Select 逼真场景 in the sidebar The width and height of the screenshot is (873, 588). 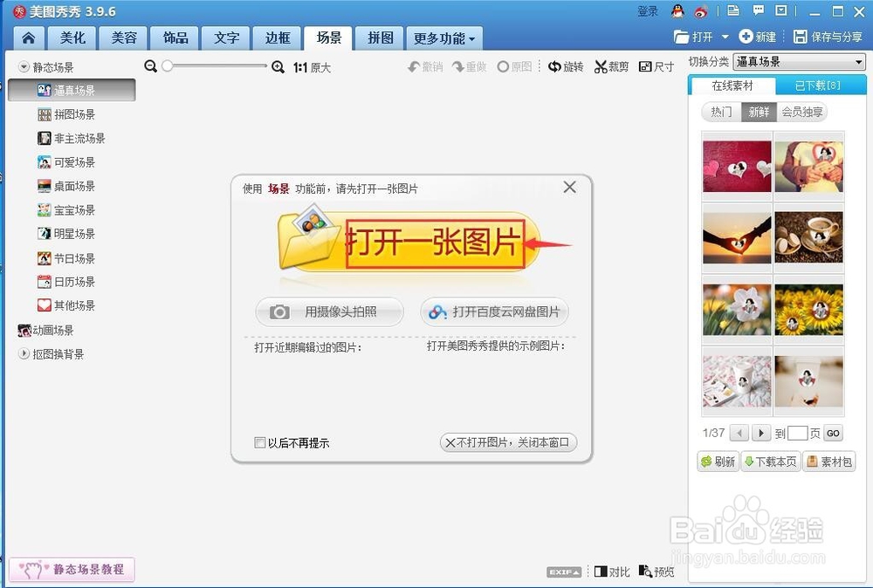[72, 90]
